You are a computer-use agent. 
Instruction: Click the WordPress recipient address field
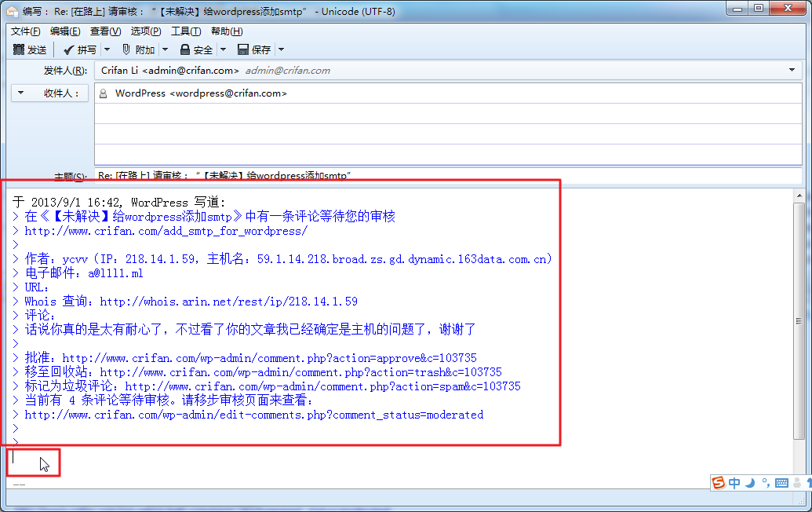click(x=448, y=93)
